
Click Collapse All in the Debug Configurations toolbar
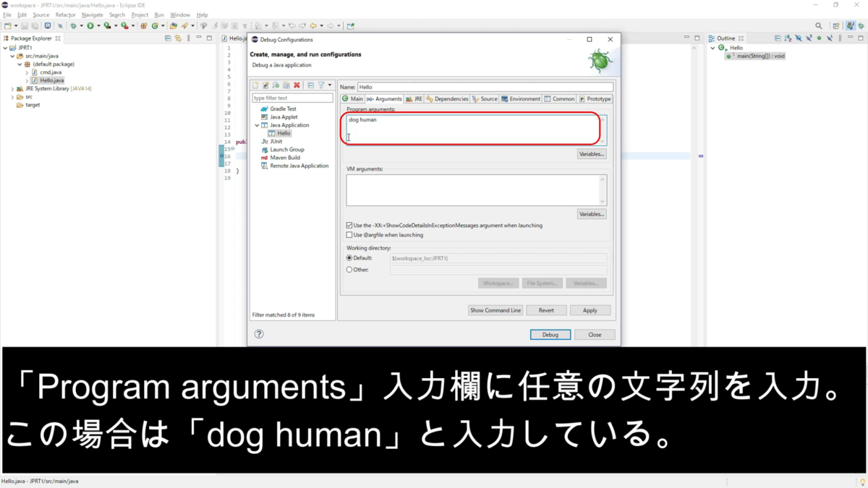pos(310,85)
